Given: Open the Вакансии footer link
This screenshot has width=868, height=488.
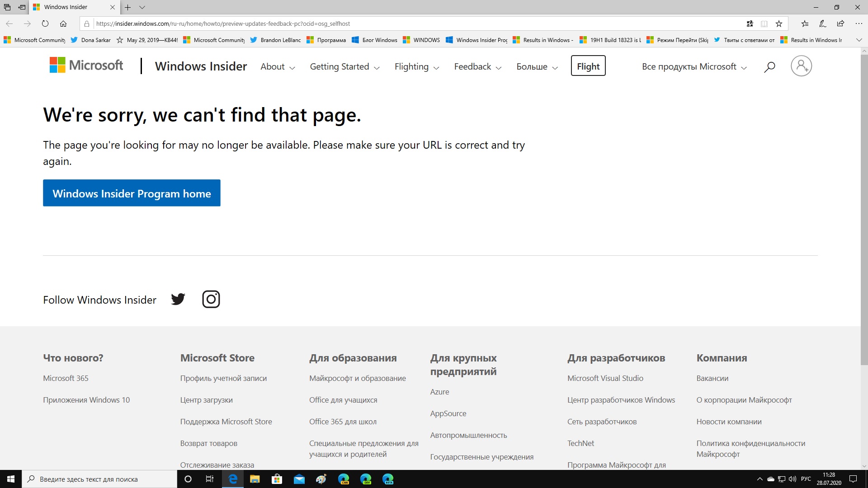Looking at the screenshot, I should coord(712,378).
